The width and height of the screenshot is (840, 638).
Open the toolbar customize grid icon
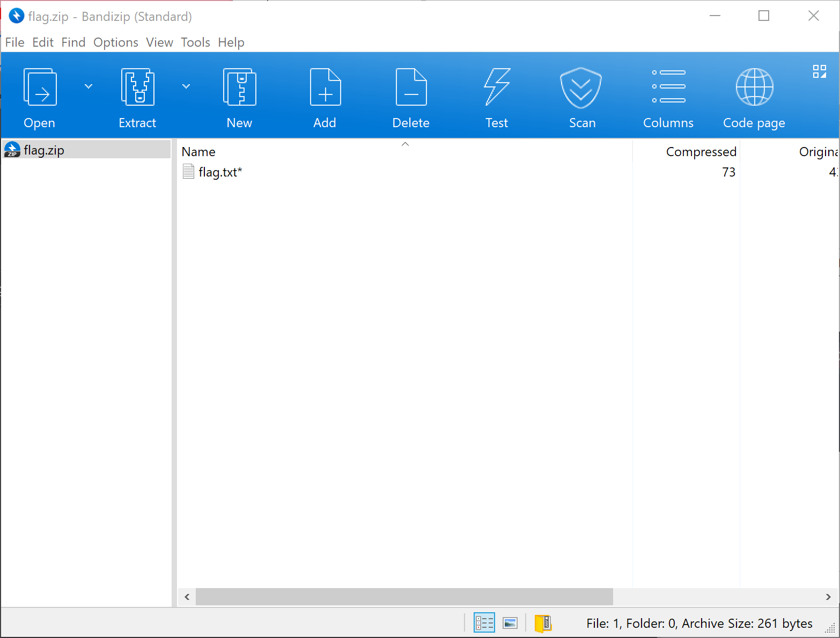coord(819,71)
